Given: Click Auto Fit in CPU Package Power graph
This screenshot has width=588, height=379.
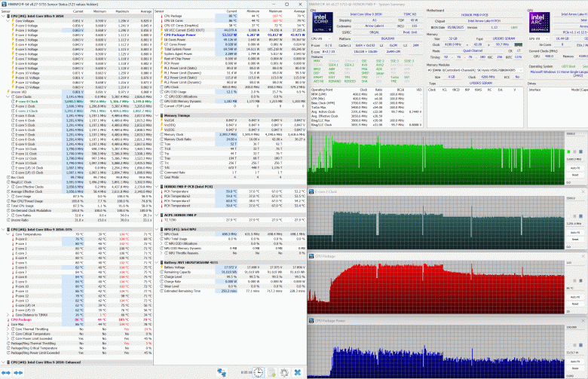Looking at the screenshot, I should pos(575,362).
